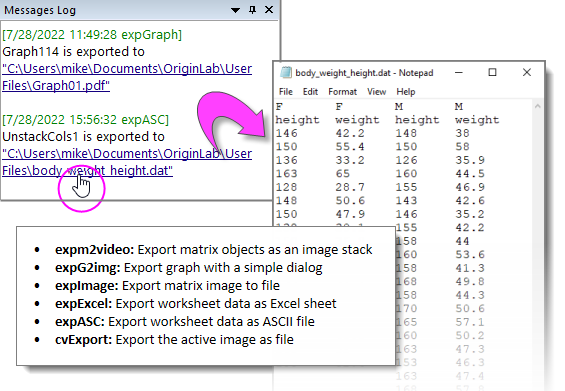Click value 46.9 in Notepad M weight column

470,187
